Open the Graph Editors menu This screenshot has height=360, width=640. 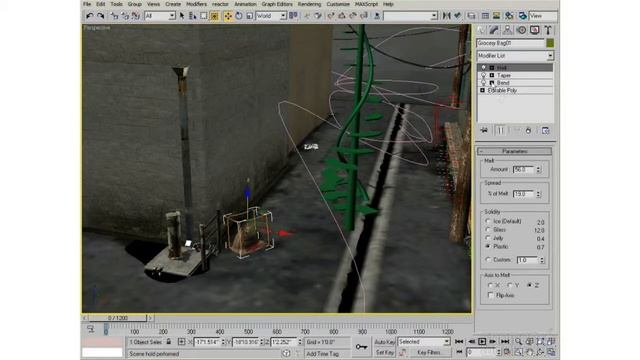point(277,4)
